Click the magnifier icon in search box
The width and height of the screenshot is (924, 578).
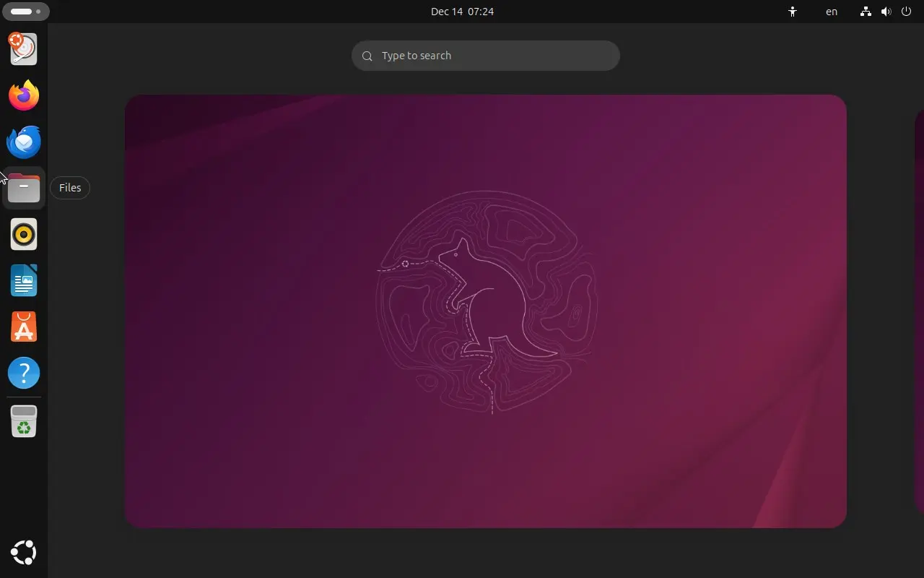(x=367, y=56)
